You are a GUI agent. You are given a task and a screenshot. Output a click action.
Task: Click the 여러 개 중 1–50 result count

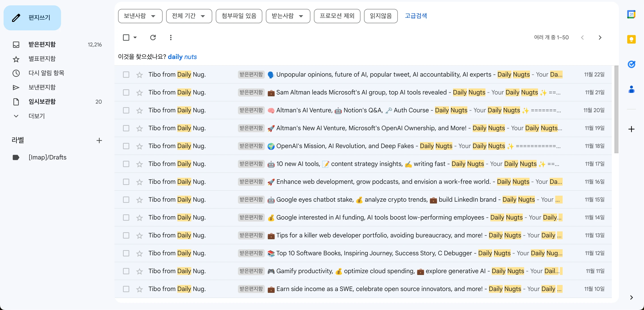coord(551,38)
